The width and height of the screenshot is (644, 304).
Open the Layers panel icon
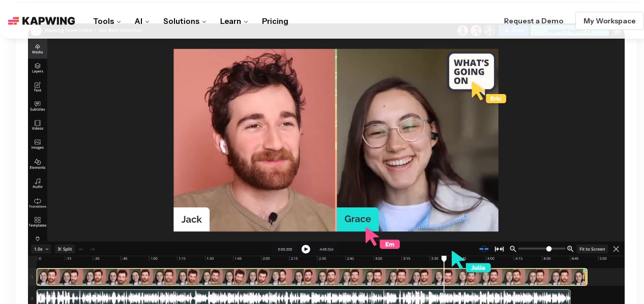[x=38, y=68]
